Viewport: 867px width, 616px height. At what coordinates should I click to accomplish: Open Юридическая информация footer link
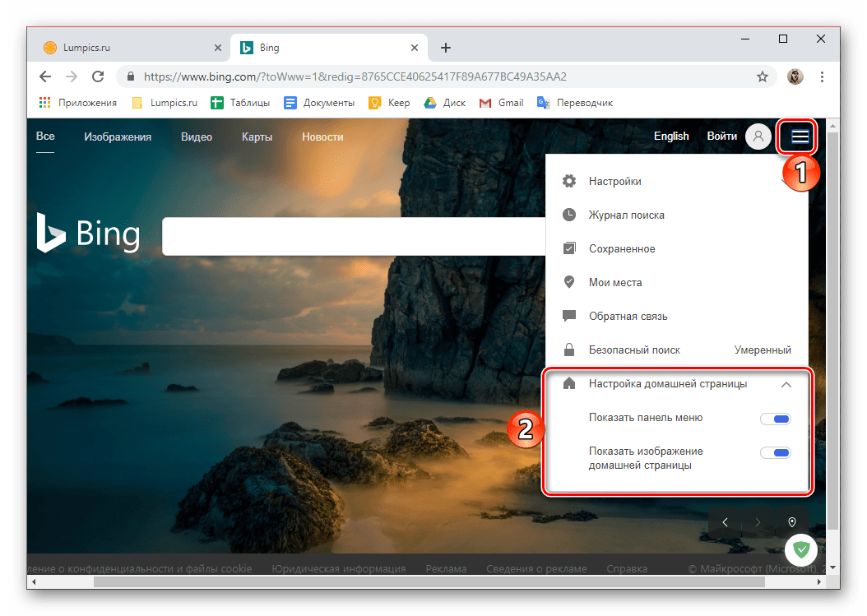point(338,568)
